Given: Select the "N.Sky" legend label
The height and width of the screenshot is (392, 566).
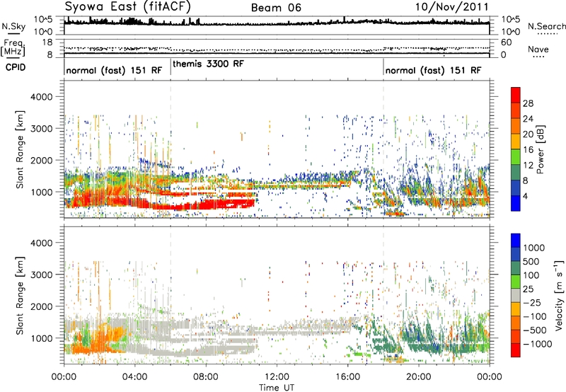Looking at the screenshot, I should tap(13, 26).
